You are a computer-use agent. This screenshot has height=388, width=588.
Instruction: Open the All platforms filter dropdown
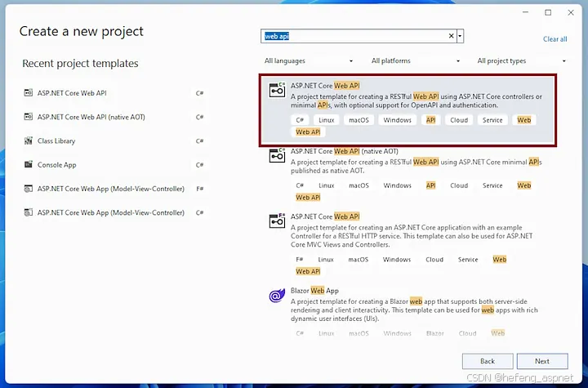pyautogui.click(x=416, y=60)
